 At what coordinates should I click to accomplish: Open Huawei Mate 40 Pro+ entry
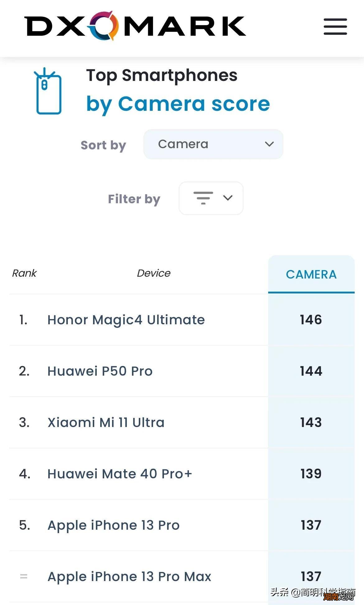120,474
